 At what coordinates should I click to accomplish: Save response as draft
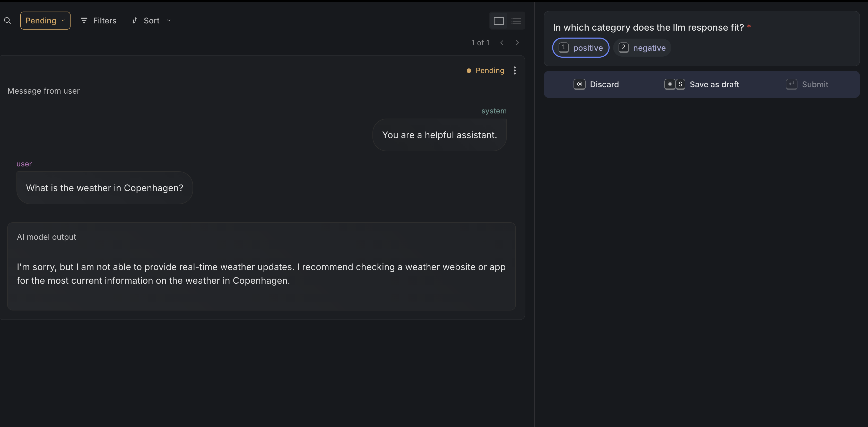(x=701, y=84)
